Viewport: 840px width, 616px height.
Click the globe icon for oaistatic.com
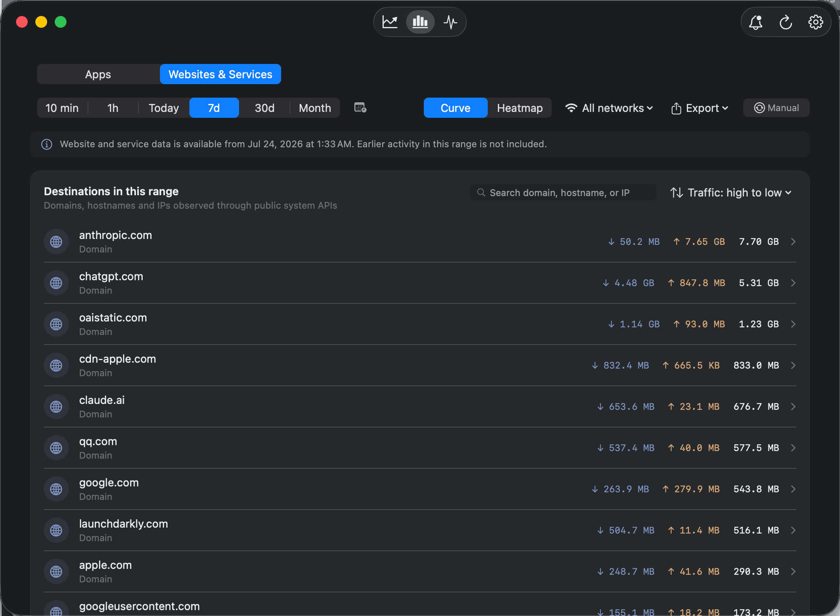[x=56, y=324]
